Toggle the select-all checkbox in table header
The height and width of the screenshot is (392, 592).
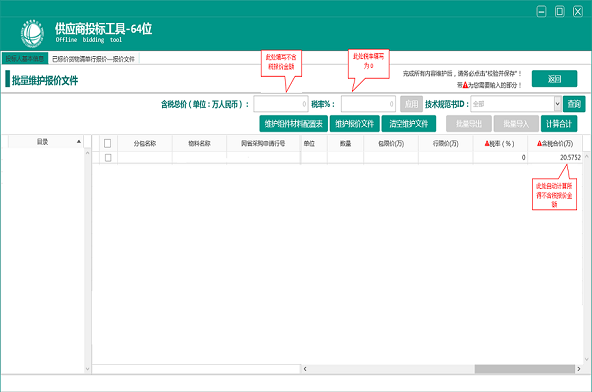click(x=107, y=144)
